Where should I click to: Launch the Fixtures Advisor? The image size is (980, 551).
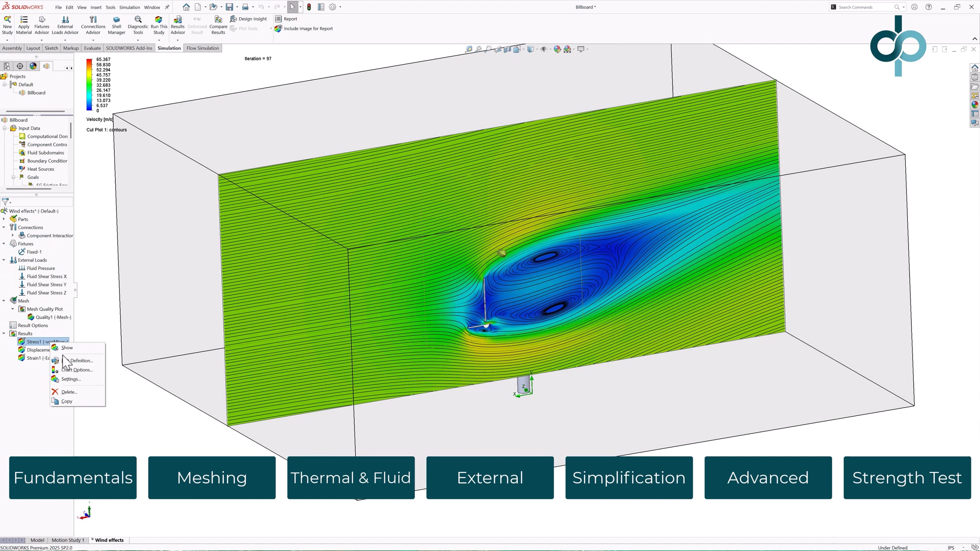pos(42,25)
